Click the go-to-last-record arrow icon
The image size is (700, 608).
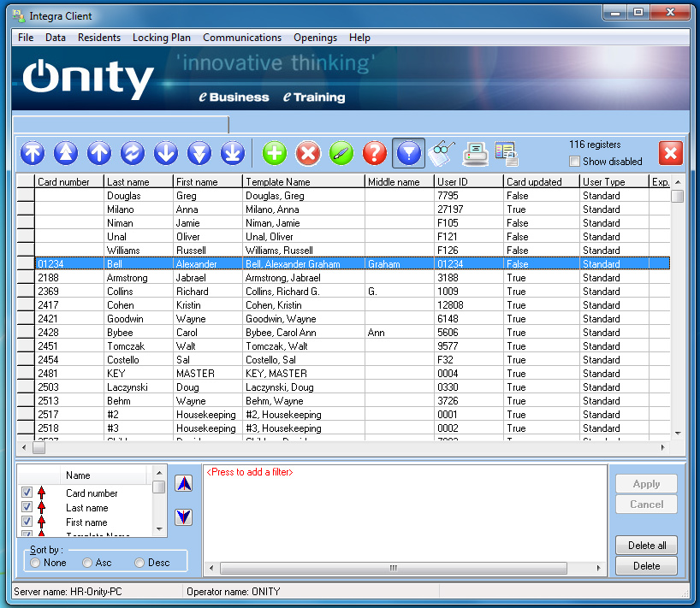pyautogui.click(x=233, y=153)
